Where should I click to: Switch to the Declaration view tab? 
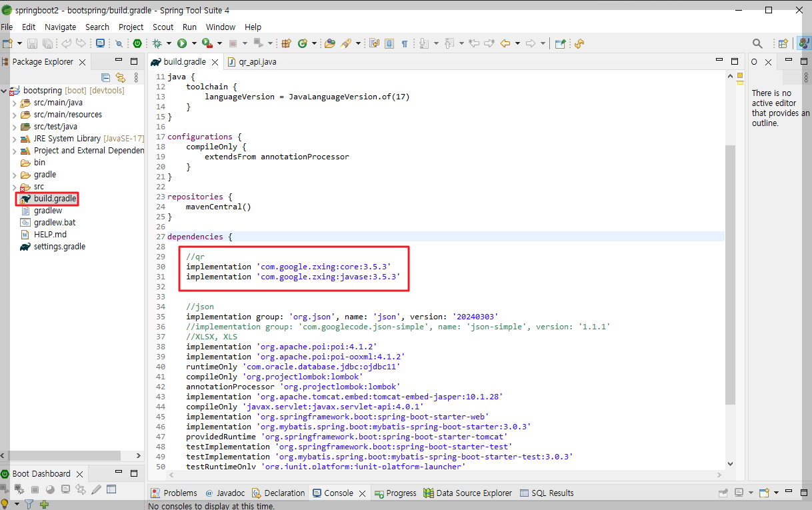click(x=278, y=493)
